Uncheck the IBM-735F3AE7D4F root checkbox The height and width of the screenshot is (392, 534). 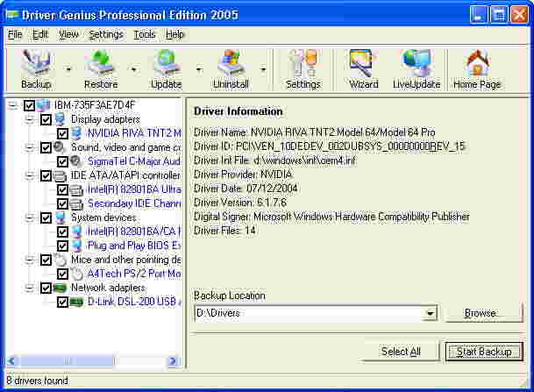pyautogui.click(x=29, y=105)
